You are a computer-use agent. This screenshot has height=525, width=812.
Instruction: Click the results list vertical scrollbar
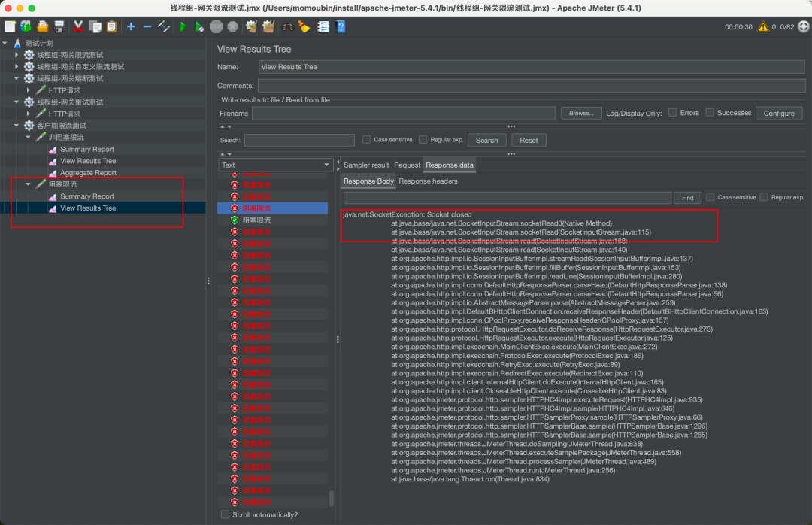coord(332,499)
